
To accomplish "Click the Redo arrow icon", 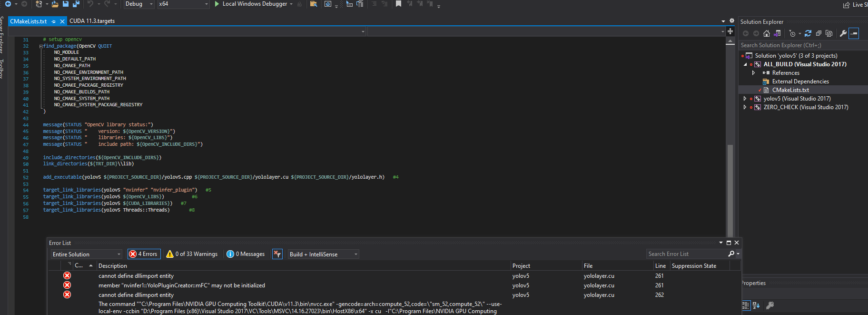I will [x=107, y=4].
